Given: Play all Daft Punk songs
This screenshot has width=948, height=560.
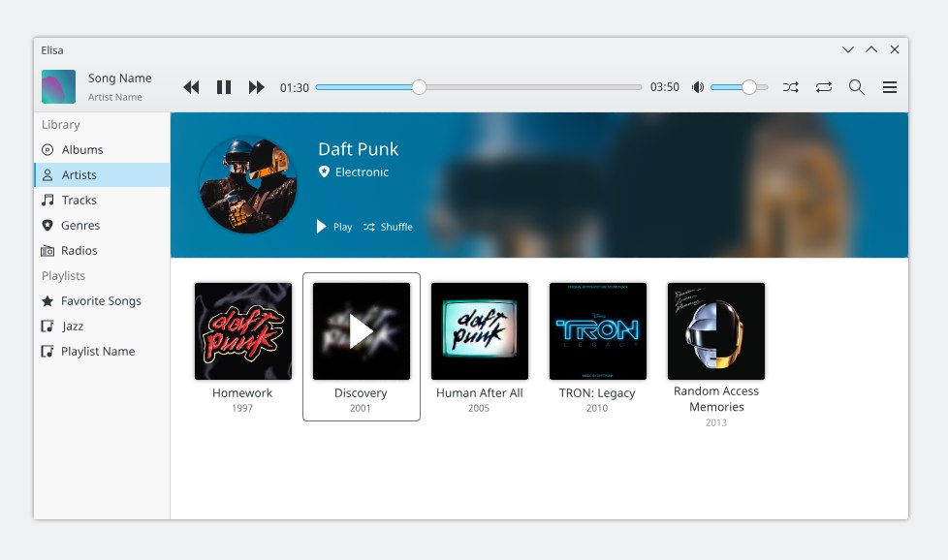Looking at the screenshot, I should coord(334,227).
